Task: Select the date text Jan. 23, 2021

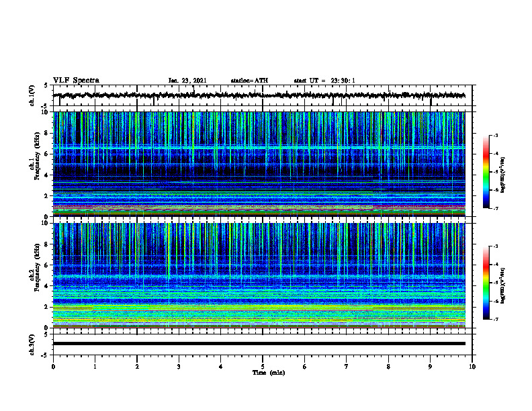Action: point(187,81)
